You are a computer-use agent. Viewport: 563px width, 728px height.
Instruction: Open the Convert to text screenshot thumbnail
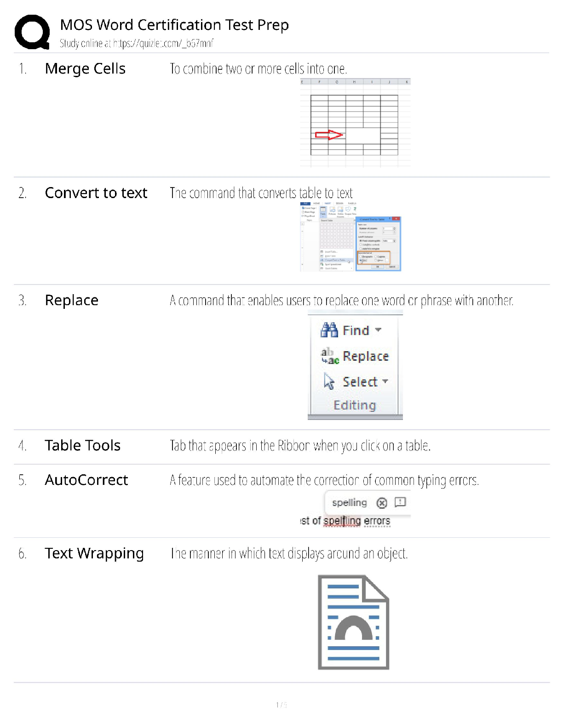(350, 237)
